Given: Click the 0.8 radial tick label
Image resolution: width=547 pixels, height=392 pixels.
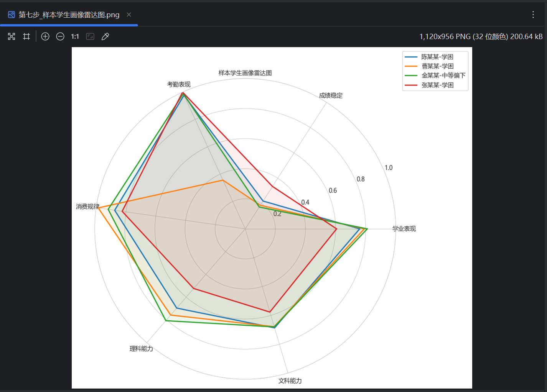Looking at the screenshot, I should (361, 179).
